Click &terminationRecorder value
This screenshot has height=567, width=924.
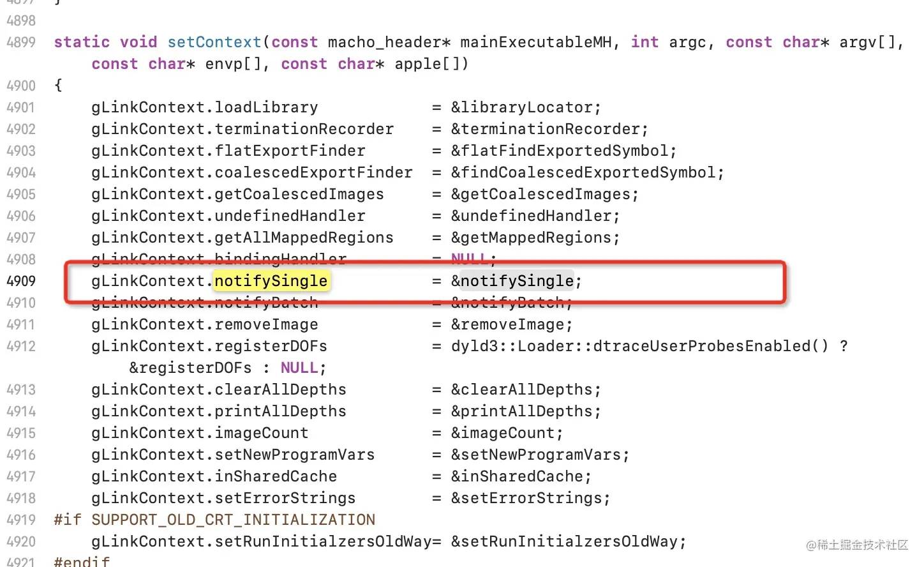546,129
